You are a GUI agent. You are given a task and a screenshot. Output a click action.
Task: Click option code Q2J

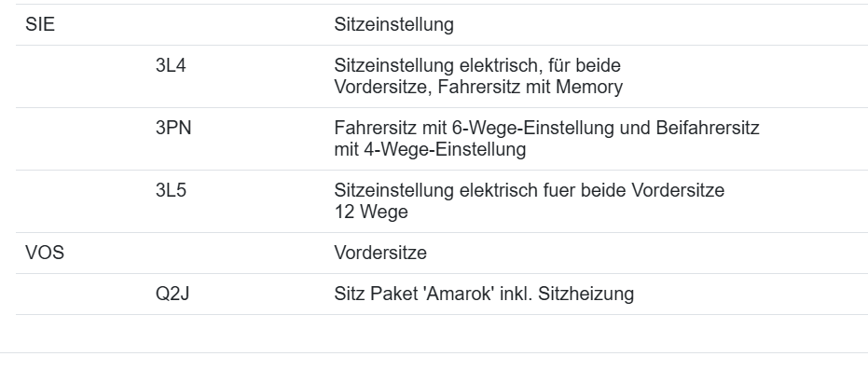(173, 295)
